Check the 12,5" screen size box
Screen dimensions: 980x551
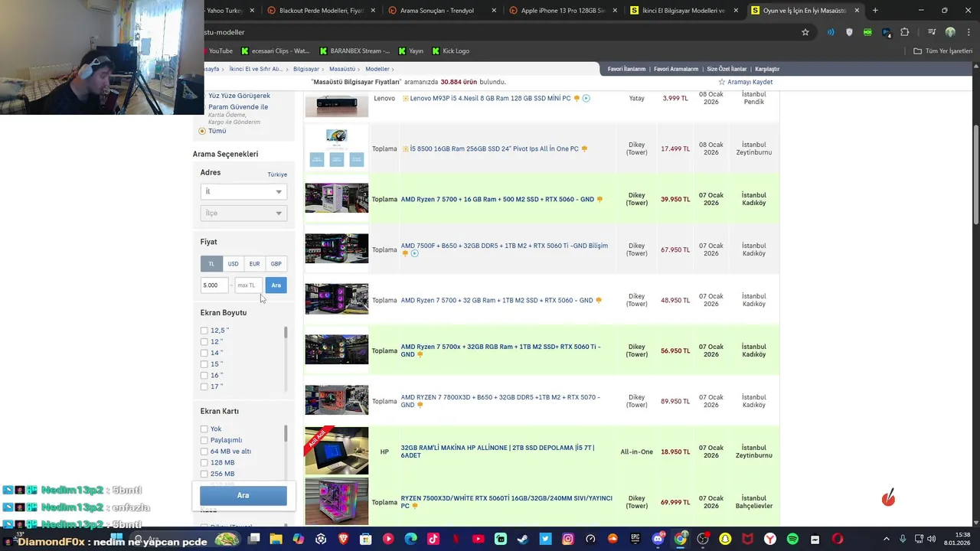pyautogui.click(x=204, y=331)
